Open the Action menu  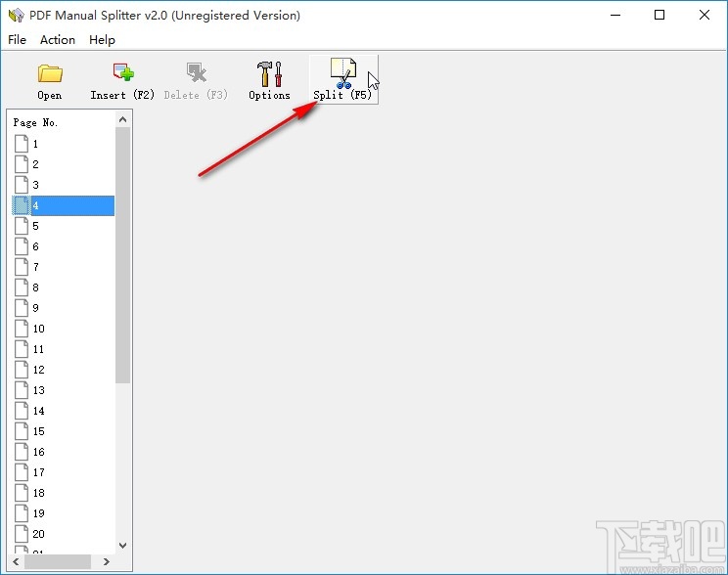(58, 40)
